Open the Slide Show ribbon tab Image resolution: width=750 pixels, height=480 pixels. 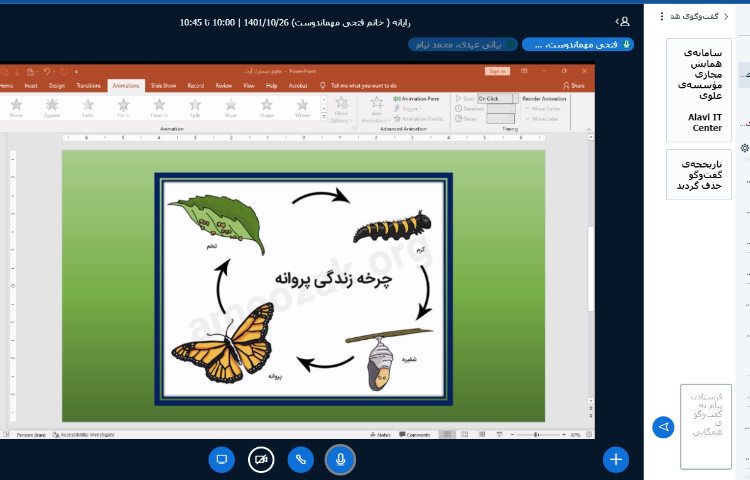tap(163, 86)
